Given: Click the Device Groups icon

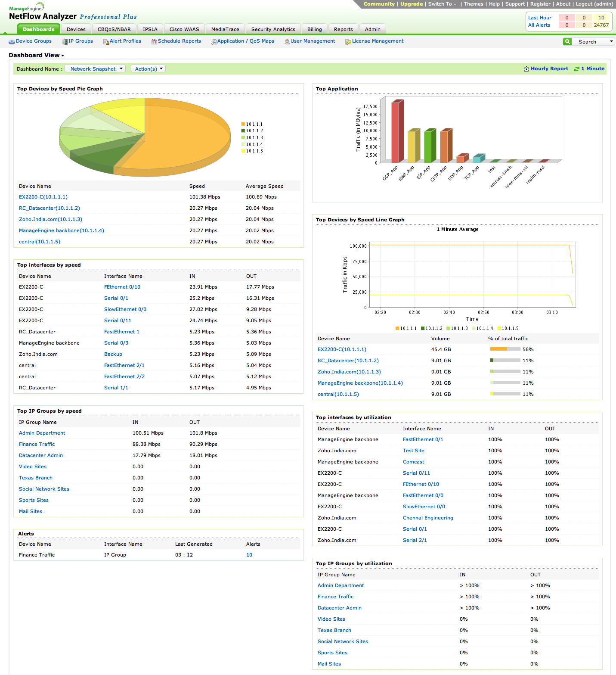Looking at the screenshot, I should coord(12,42).
